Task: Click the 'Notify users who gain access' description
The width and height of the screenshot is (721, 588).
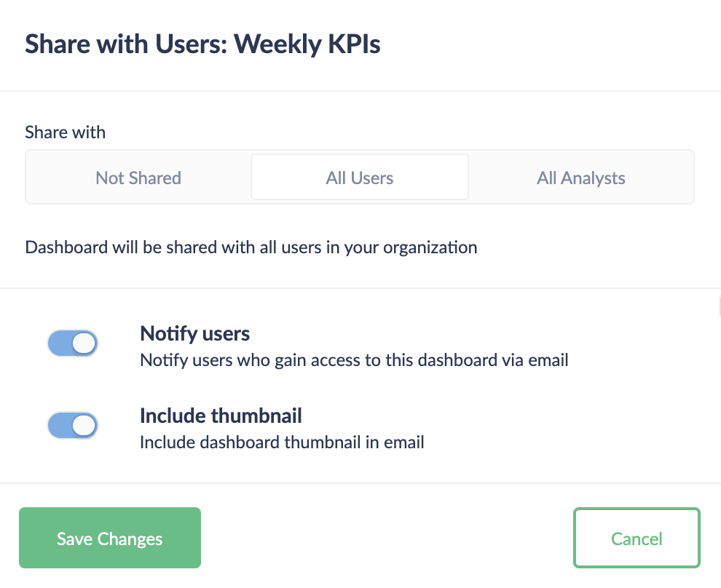Action: pyautogui.click(x=354, y=359)
